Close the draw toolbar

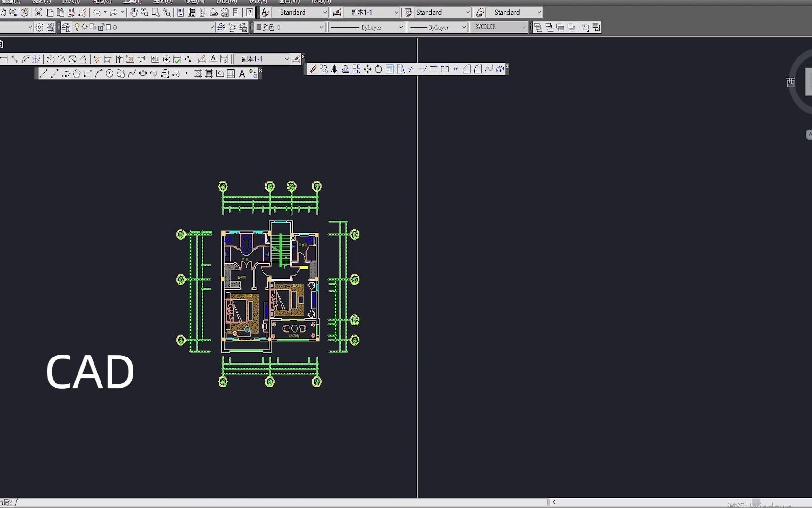[260, 71]
